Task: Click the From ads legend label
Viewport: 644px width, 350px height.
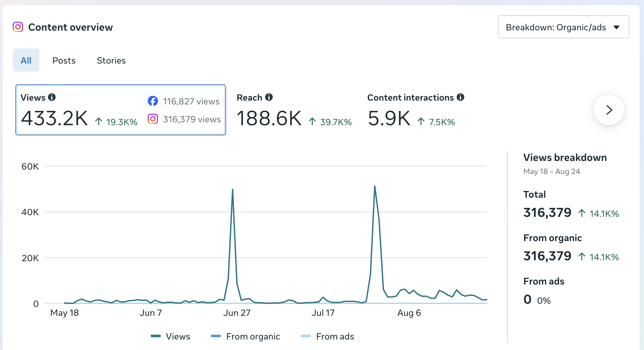Action: coord(335,336)
